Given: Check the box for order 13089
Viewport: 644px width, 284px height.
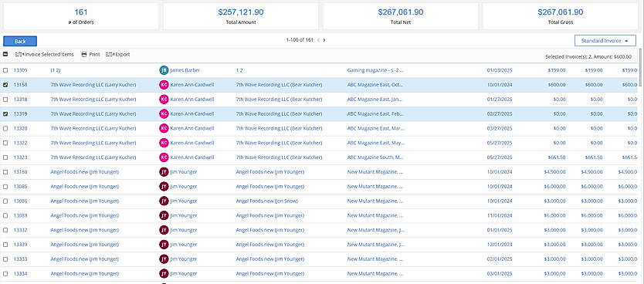Looking at the screenshot, I should click(x=5, y=215).
